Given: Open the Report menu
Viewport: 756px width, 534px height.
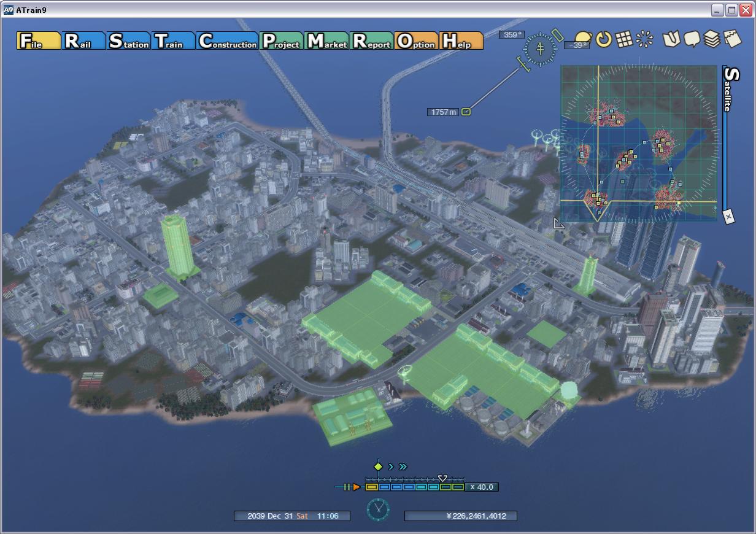Looking at the screenshot, I should 372,41.
